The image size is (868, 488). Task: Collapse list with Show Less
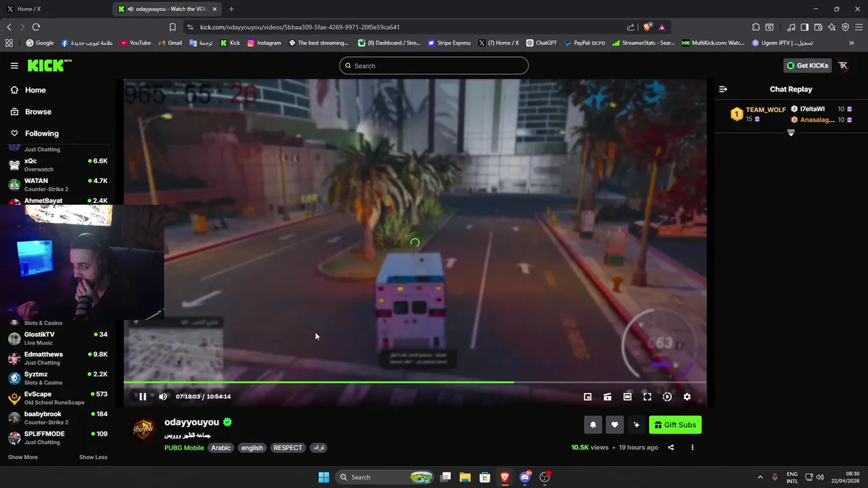coord(93,457)
